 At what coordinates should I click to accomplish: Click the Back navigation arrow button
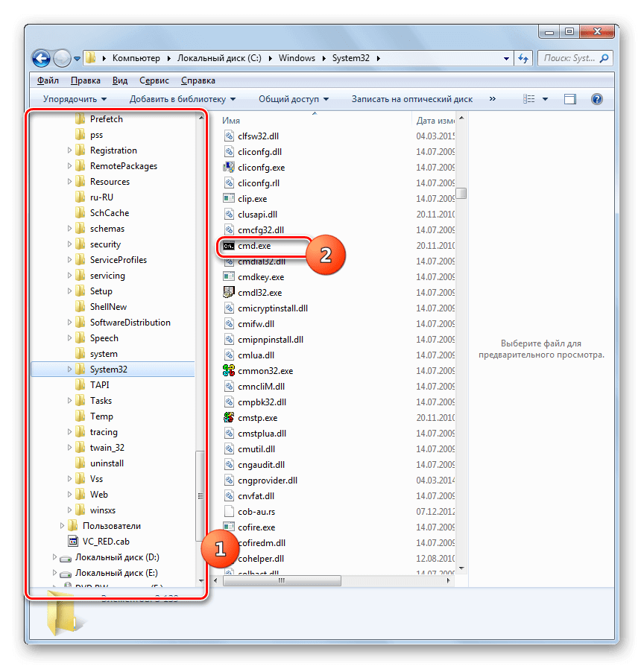(x=42, y=57)
